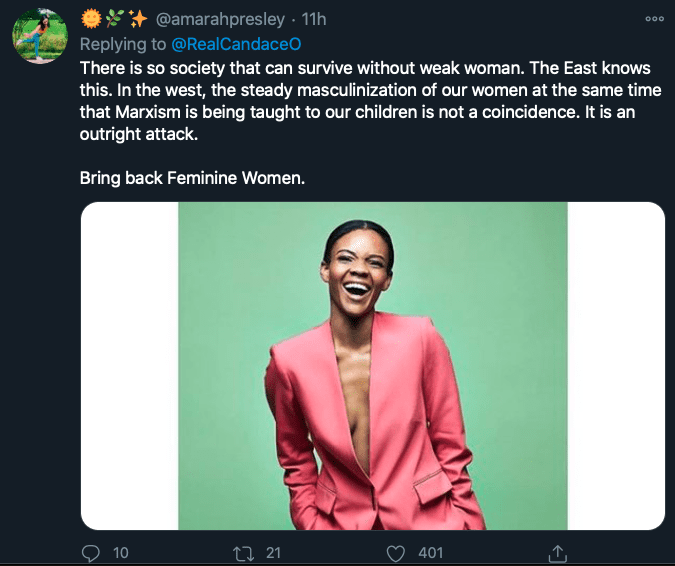Click the herb emoji in the display name
The image size is (675, 566).
pos(114,18)
